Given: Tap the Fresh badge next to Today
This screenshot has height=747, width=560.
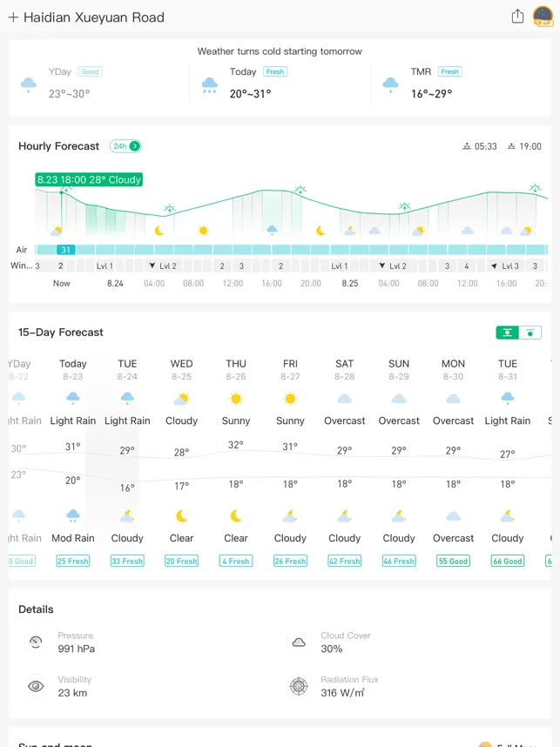Looking at the screenshot, I should click(275, 72).
